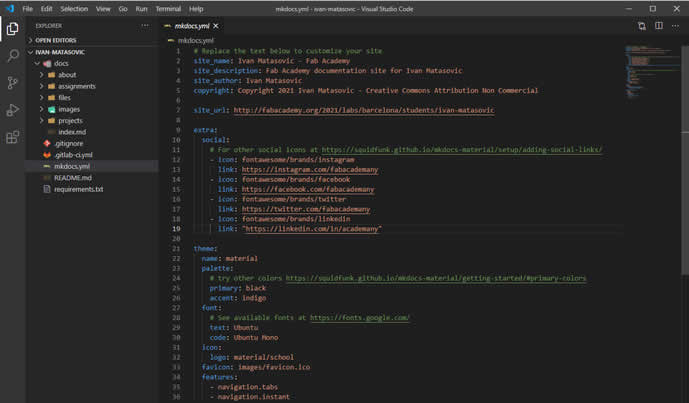The width and height of the screenshot is (689, 403).
Task: Click the 'extra:' key on line 9
Action: pos(205,130)
